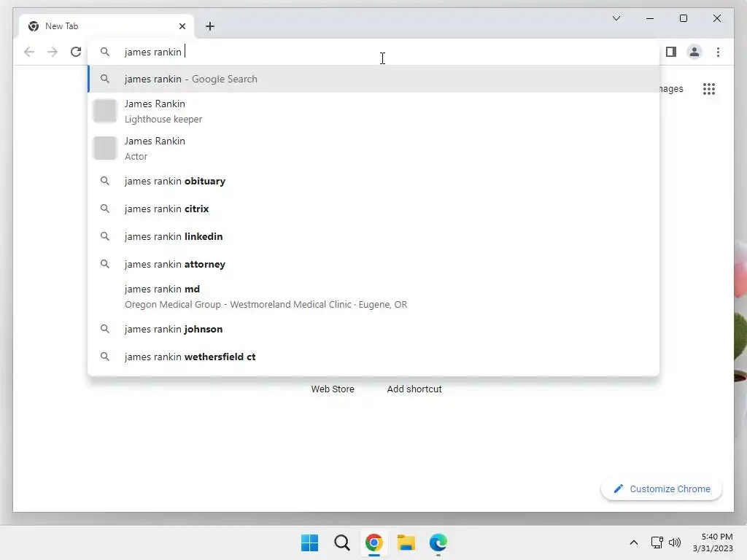Click the browser forward arrow
Screen dimensions: 747x560
53,52
